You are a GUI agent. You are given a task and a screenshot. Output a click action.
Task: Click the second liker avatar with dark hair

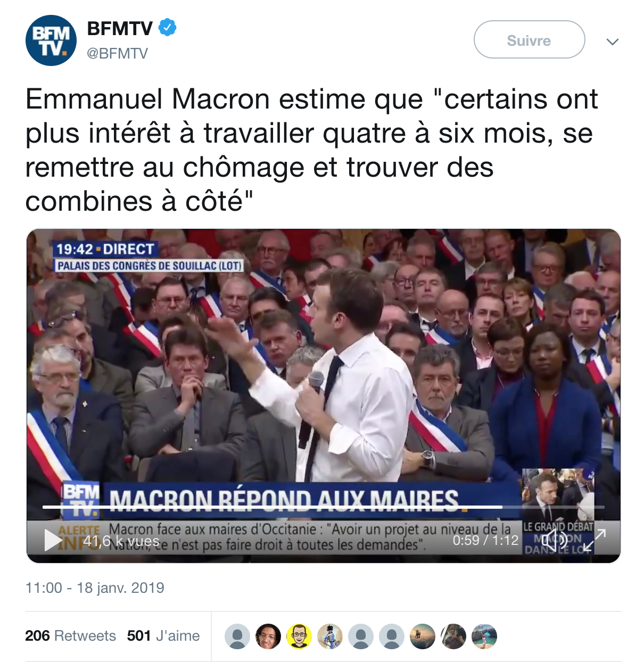point(268,636)
